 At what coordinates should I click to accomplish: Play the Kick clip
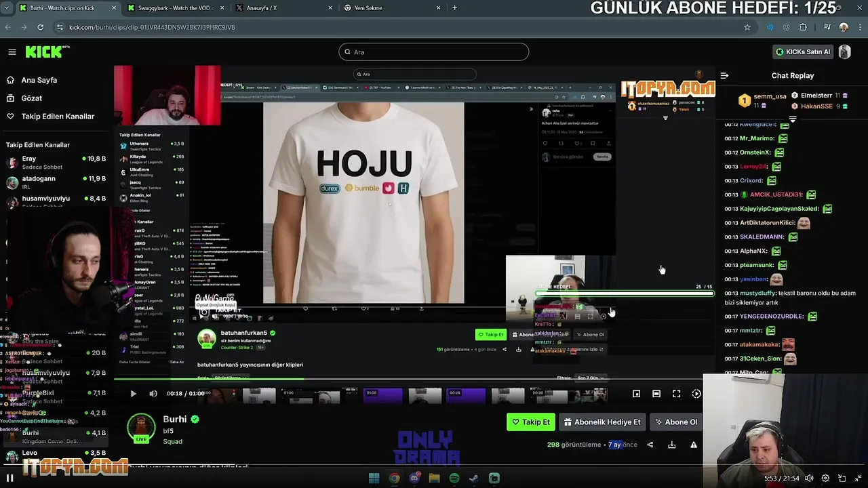click(133, 394)
